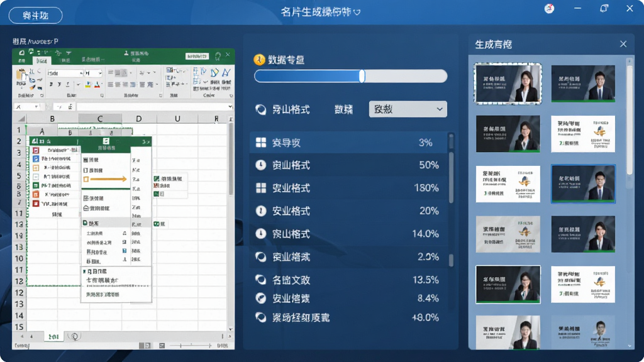This screenshot has height=362, width=644.
Task: Click the white button in Excel title bar
Action: (x=197, y=56)
